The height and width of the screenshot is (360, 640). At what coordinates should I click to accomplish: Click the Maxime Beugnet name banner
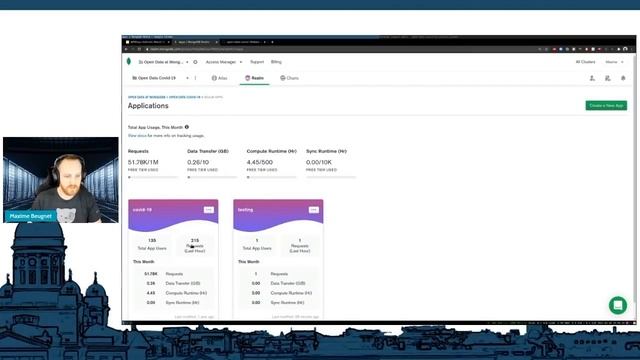pyautogui.click(x=31, y=216)
